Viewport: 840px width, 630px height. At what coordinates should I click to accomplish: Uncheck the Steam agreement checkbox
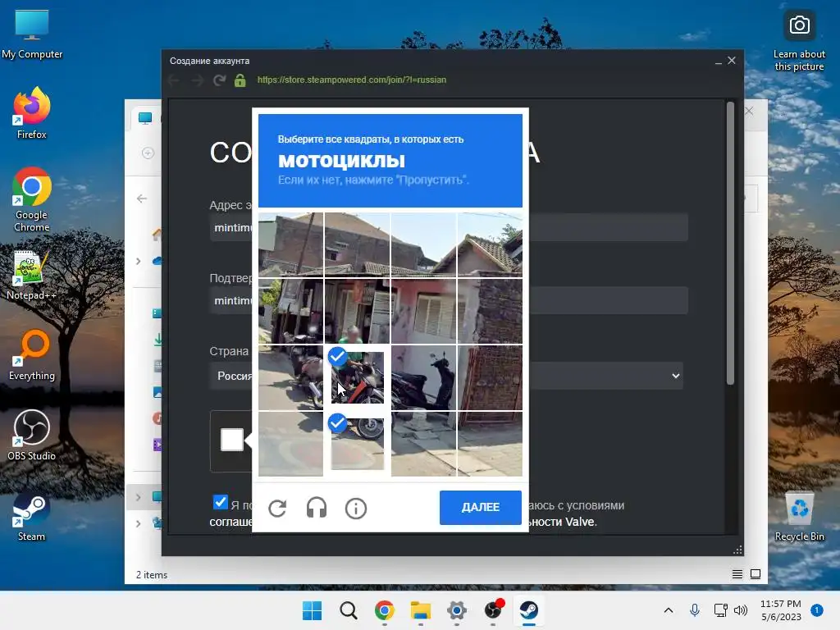point(220,502)
